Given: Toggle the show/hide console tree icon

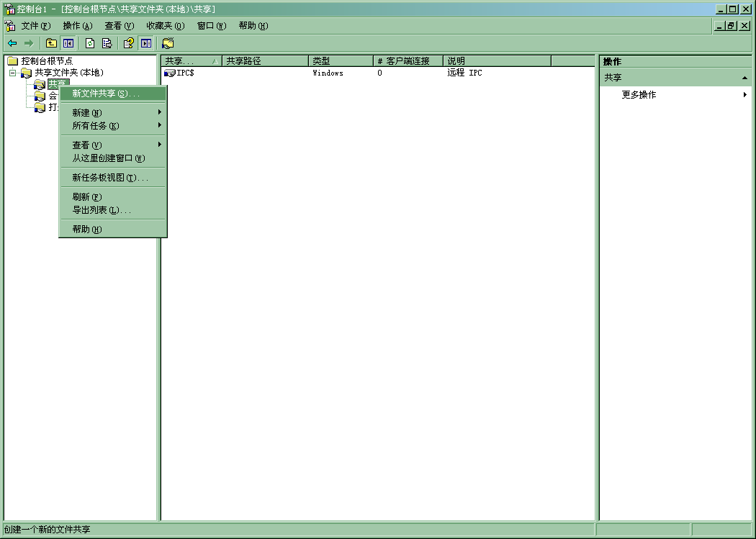Looking at the screenshot, I should [x=68, y=43].
